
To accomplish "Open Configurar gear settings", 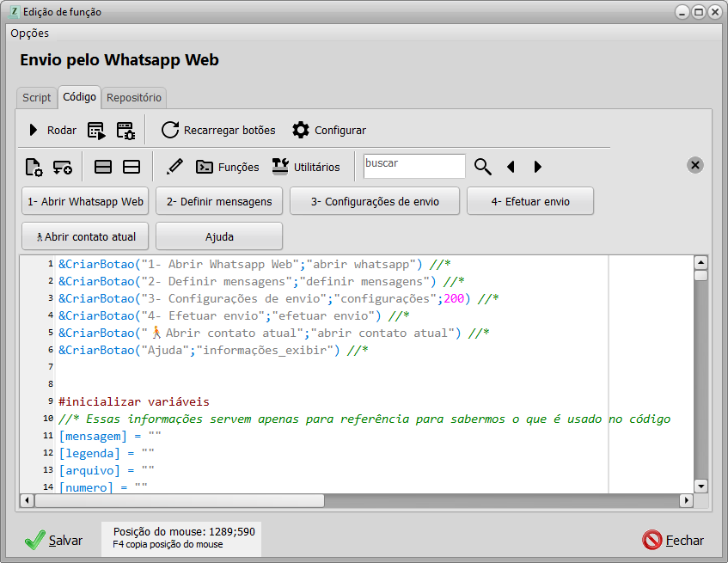I will pyautogui.click(x=301, y=131).
